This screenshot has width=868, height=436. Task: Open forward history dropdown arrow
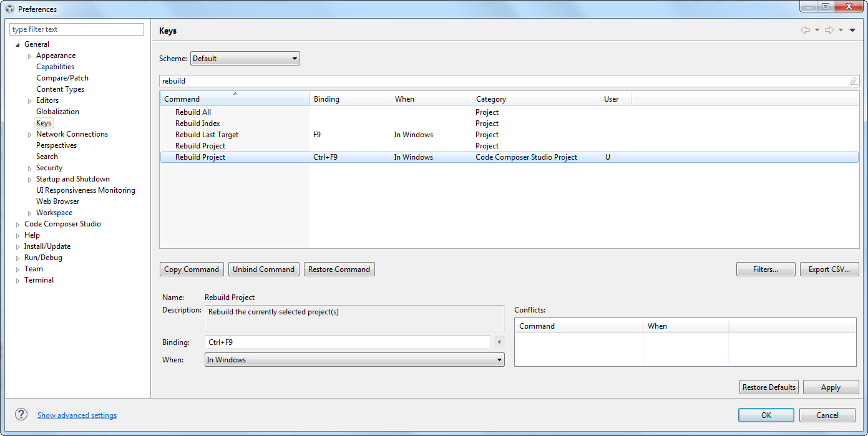click(x=841, y=30)
